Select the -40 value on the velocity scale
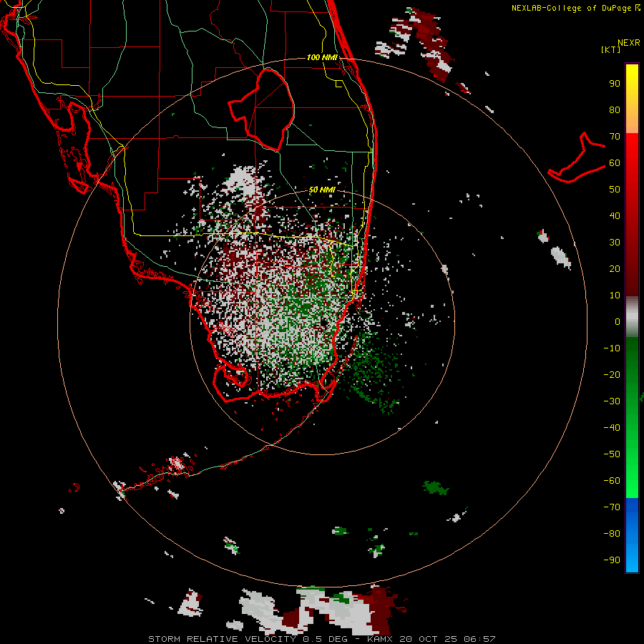The height and width of the screenshot is (644, 644). (x=612, y=428)
